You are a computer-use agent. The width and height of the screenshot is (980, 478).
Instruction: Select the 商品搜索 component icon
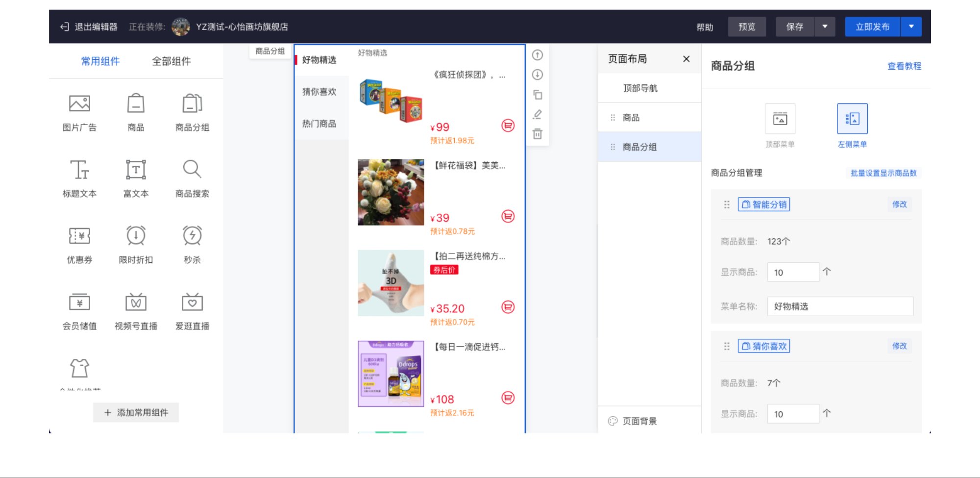(192, 169)
